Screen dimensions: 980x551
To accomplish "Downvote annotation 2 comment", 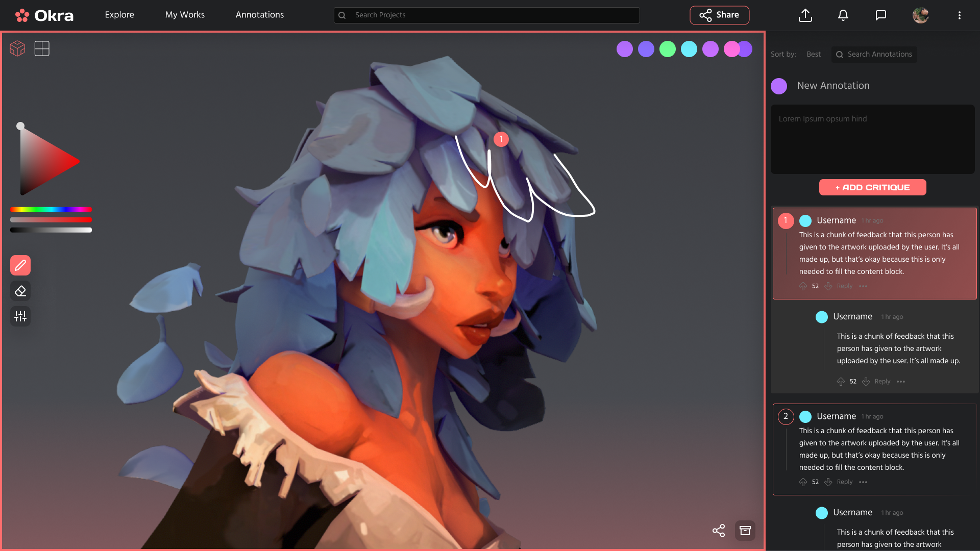I will tap(828, 482).
